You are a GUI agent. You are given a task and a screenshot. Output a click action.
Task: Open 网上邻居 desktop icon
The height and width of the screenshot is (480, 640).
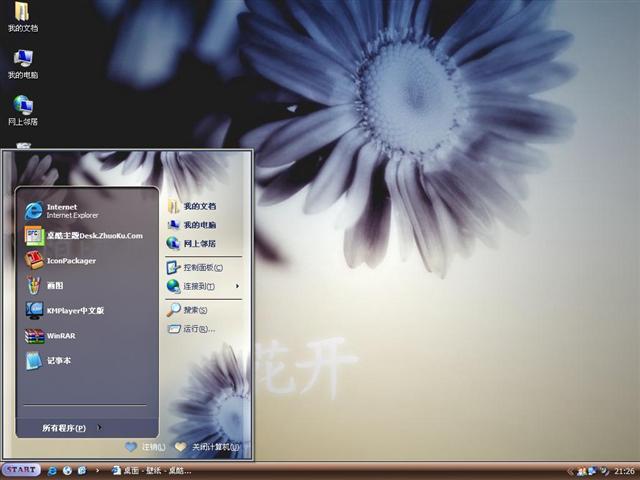point(22,108)
